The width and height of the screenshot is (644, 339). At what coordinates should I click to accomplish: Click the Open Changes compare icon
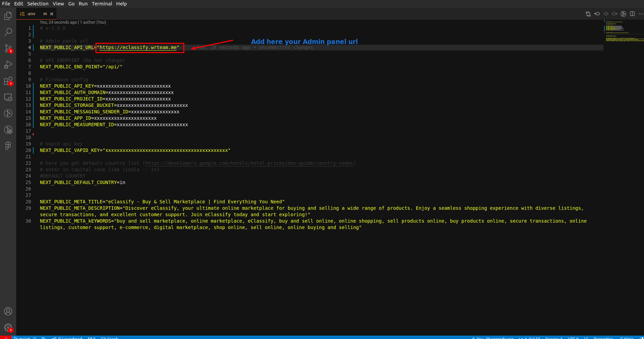click(588, 14)
